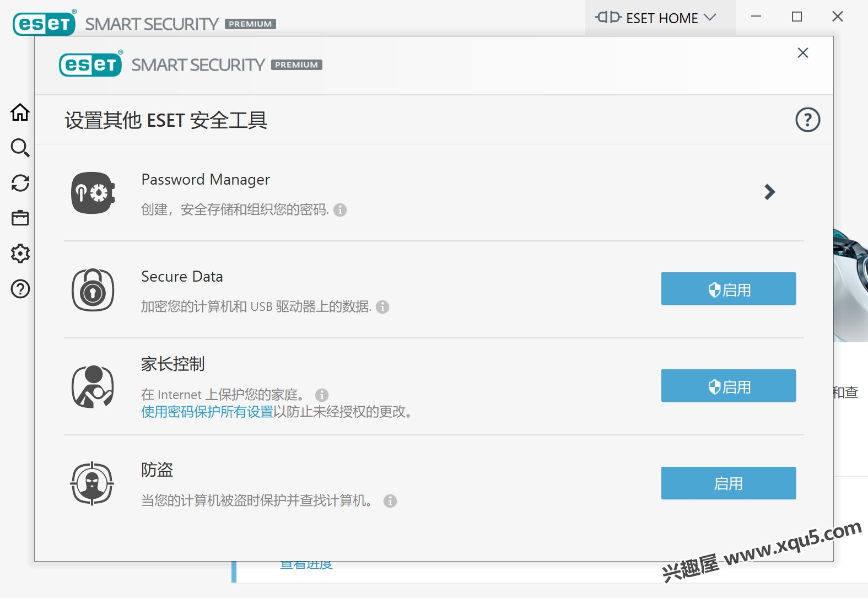Click the dialog help icon beside the title
This screenshot has height=598, width=868.
coord(807,120)
